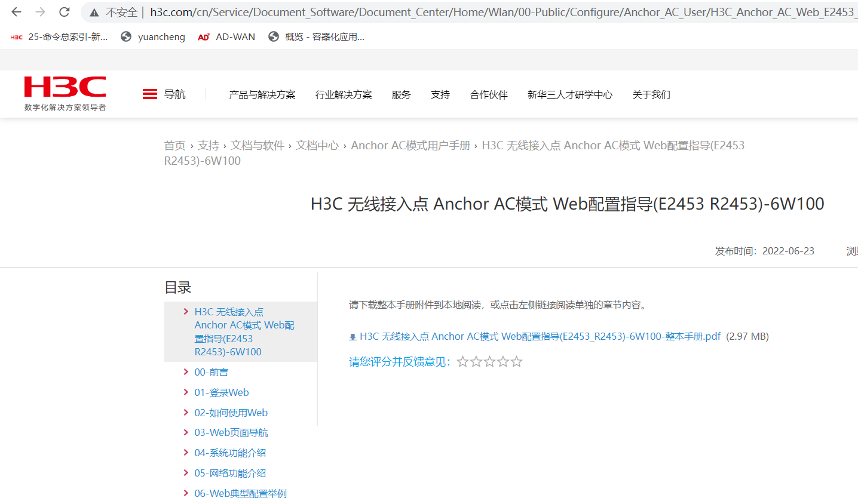This screenshot has width=858, height=504.
Task: Click the 不安全 security warning icon
Action: point(94,13)
